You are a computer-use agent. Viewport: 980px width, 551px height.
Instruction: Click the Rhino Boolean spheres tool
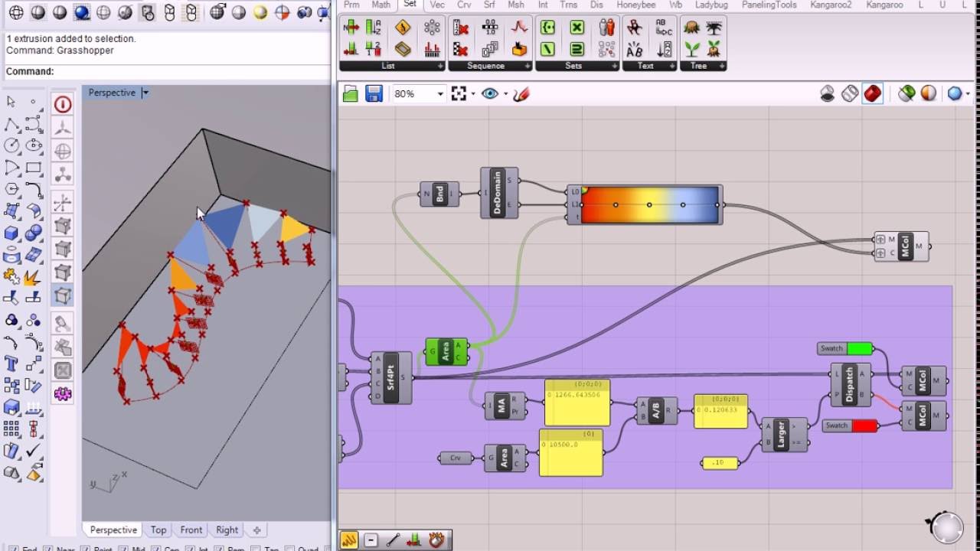(x=34, y=233)
